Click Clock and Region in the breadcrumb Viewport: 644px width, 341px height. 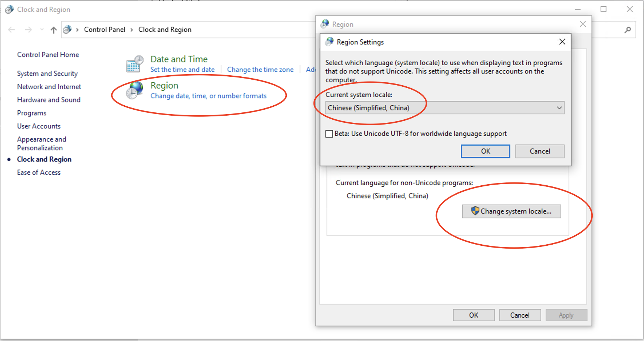(x=165, y=30)
